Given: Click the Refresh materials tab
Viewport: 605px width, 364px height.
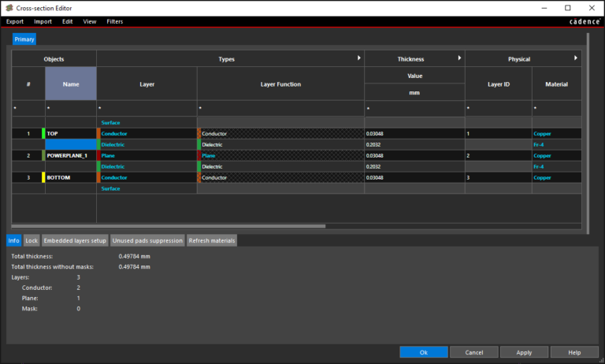Looking at the screenshot, I should tap(211, 240).
